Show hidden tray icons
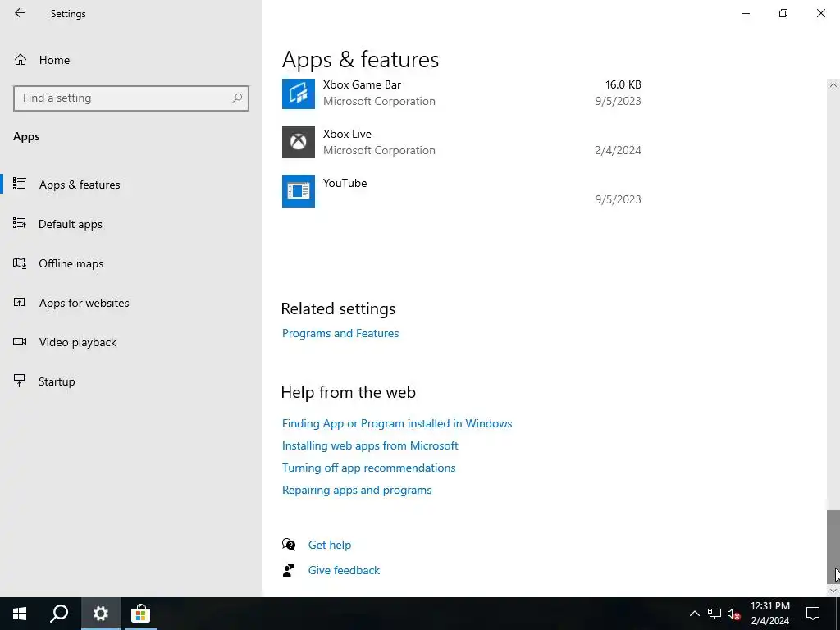The width and height of the screenshot is (840, 630). click(x=694, y=614)
